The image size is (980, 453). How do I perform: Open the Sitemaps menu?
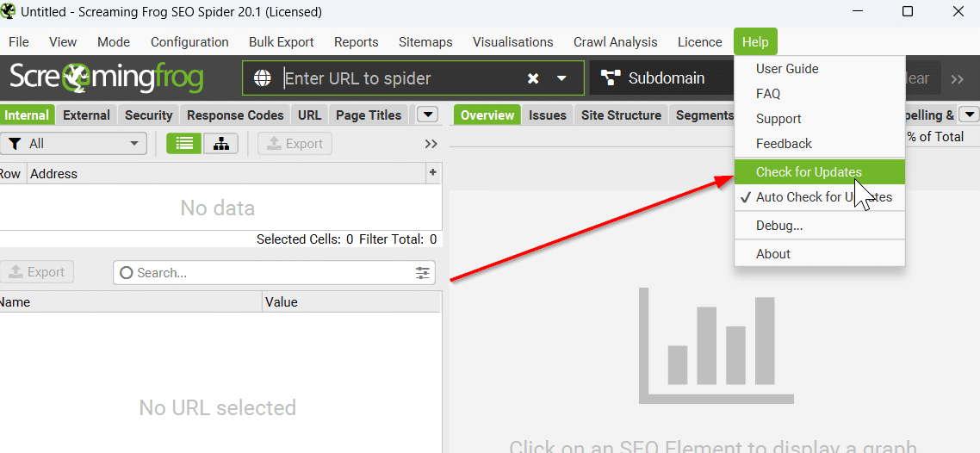[x=425, y=42]
